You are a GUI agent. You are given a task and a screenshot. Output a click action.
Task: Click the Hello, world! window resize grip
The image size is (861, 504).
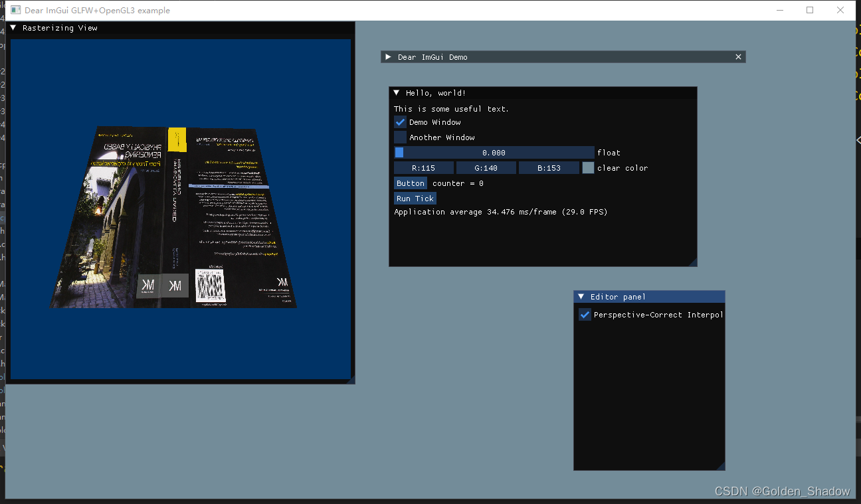point(693,262)
